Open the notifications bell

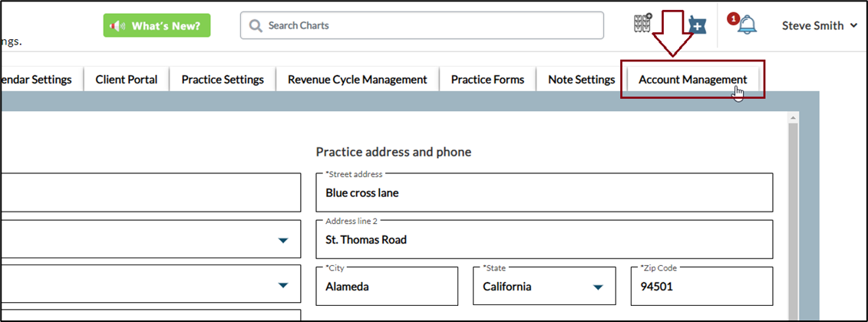[x=746, y=25]
